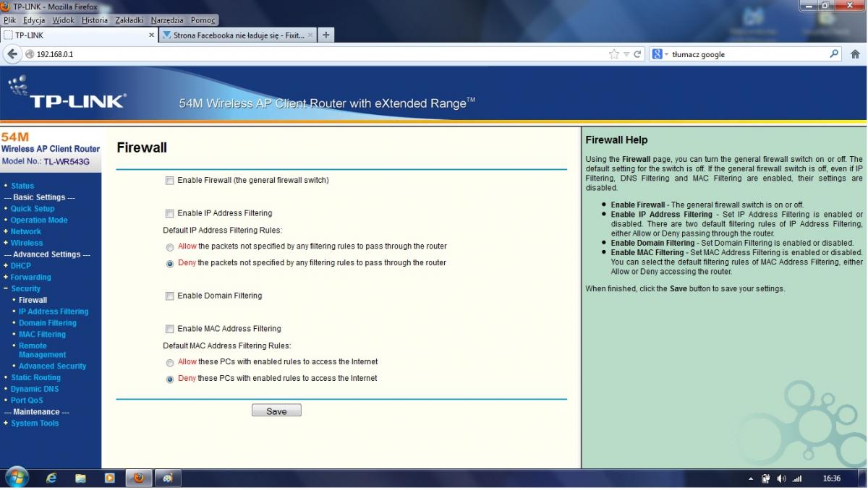The height and width of the screenshot is (490, 868).
Task: Open a new tab with plus button
Action: [x=326, y=35]
